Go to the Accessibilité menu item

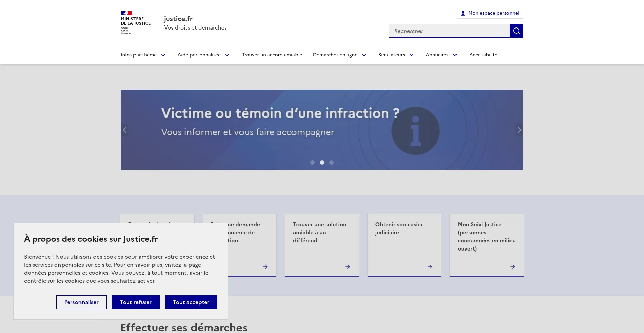click(x=483, y=55)
